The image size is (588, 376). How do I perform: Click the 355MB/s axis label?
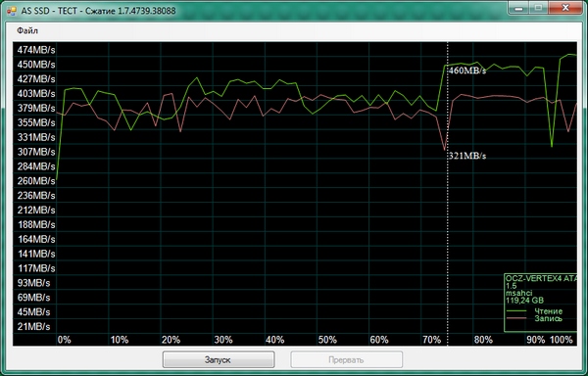(36, 122)
